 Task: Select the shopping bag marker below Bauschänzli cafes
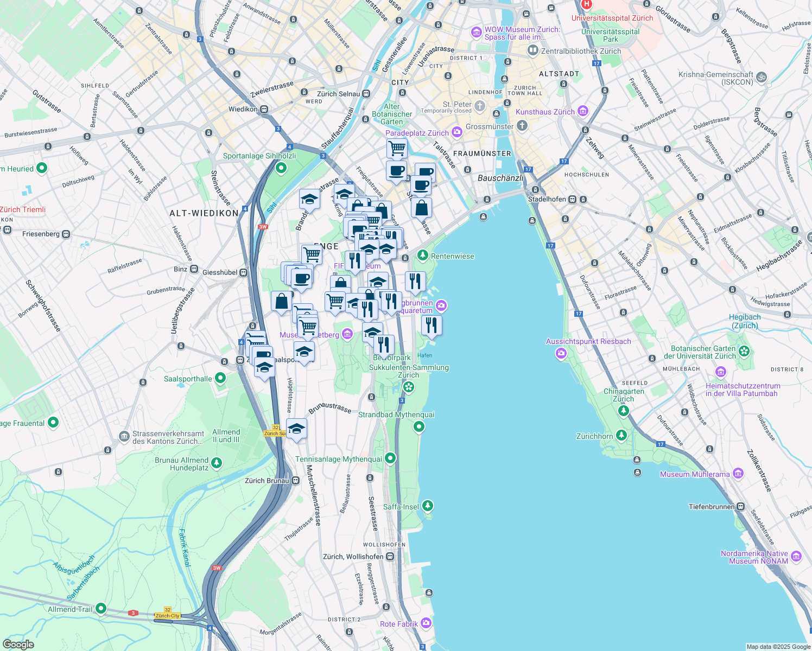(422, 208)
